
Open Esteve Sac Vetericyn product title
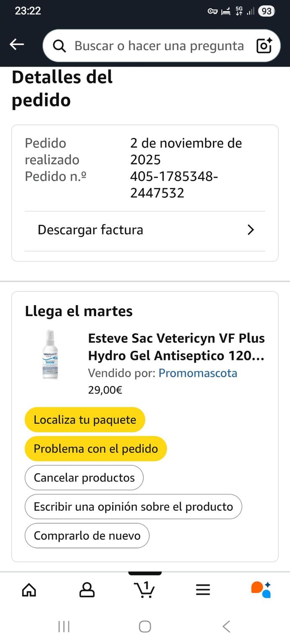click(x=176, y=347)
